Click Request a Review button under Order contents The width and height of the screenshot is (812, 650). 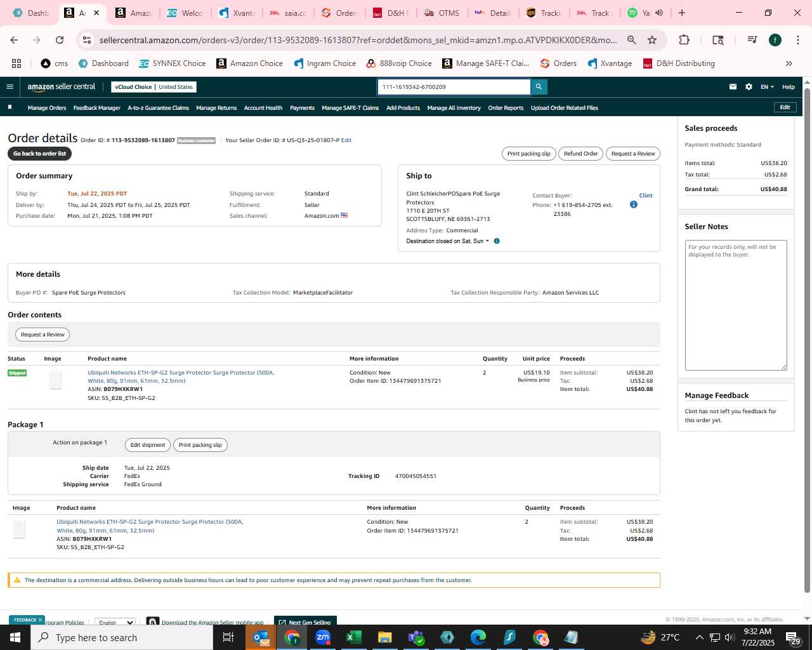tap(43, 335)
